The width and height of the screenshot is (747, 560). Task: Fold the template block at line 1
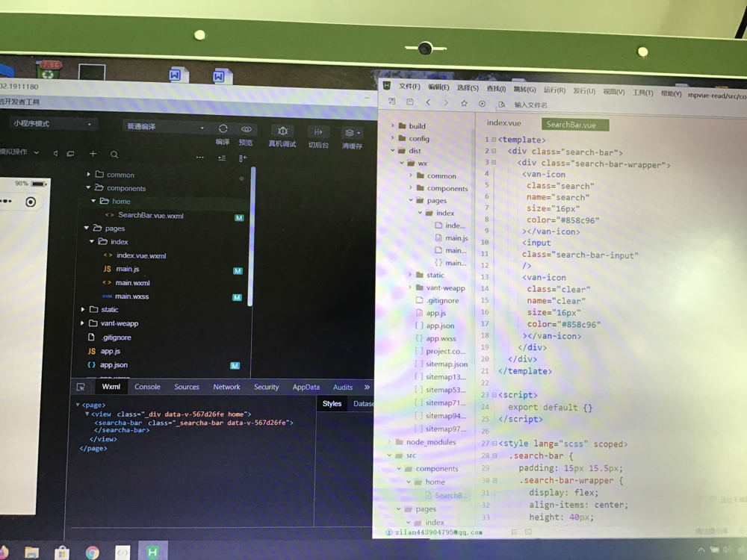point(494,140)
